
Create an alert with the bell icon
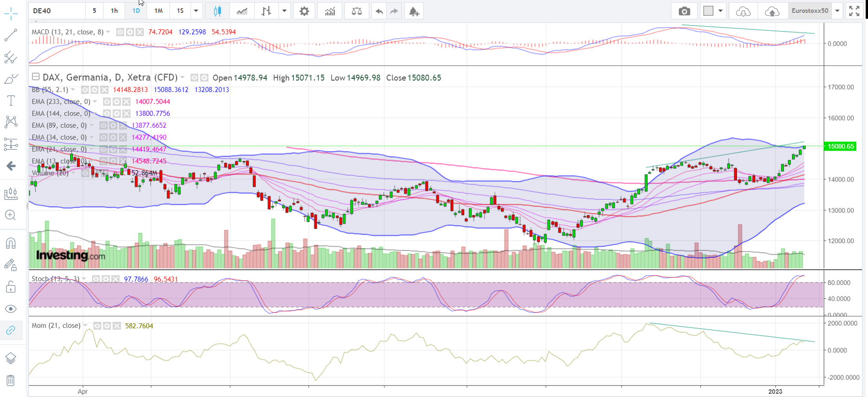click(x=414, y=11)
